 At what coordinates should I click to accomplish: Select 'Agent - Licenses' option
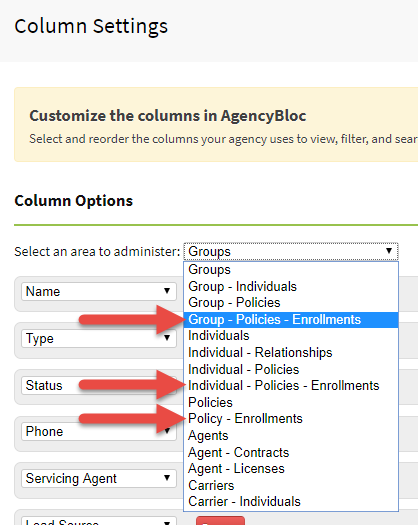291,469
